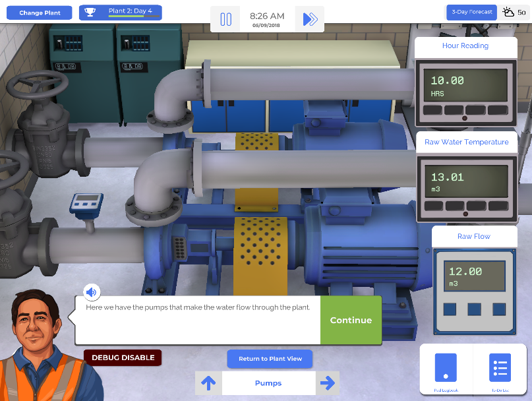
Task: Click the Change Plant button
Action: [x=40, y=13]
